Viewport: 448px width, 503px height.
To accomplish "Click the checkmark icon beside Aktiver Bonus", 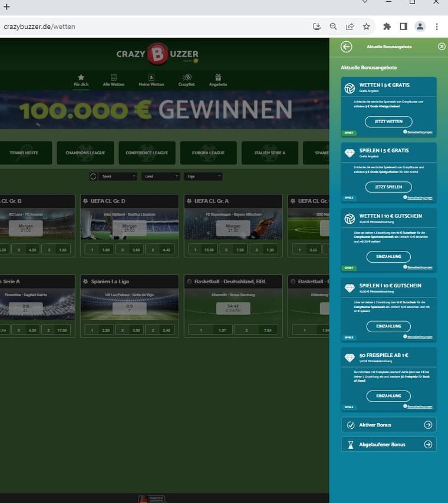I will click(351, 425).
